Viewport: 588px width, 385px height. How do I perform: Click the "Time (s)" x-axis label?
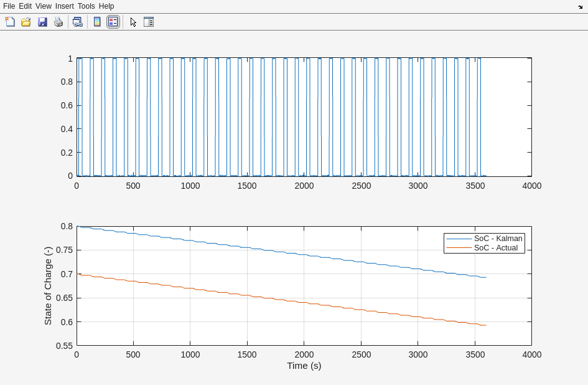click(304, 366)
